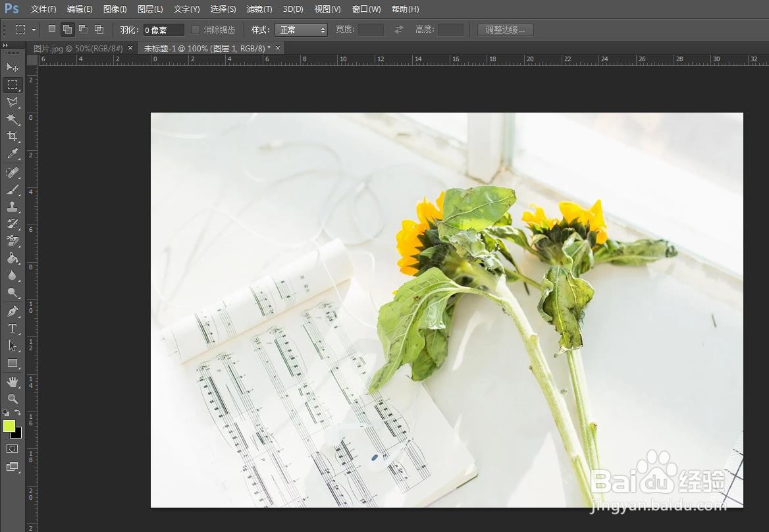The width and height of the screenshot is (769, 532).
Task: Expand the collapsed toolbox panel arrows
Action: coord(5,45)
